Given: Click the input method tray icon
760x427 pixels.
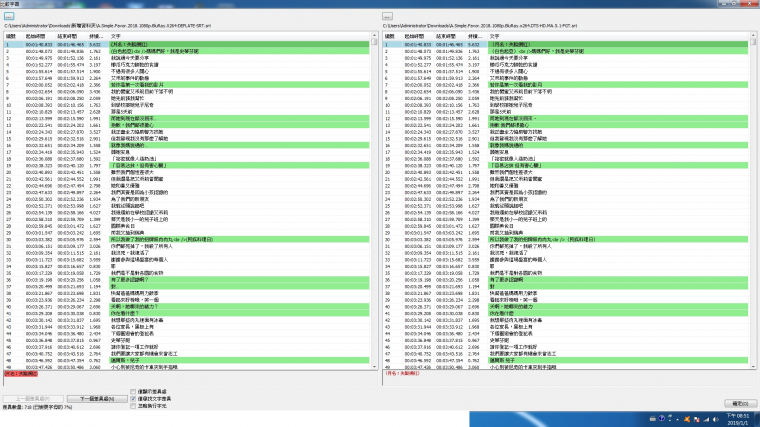Looking at the screenshot, I should point(670,418).
